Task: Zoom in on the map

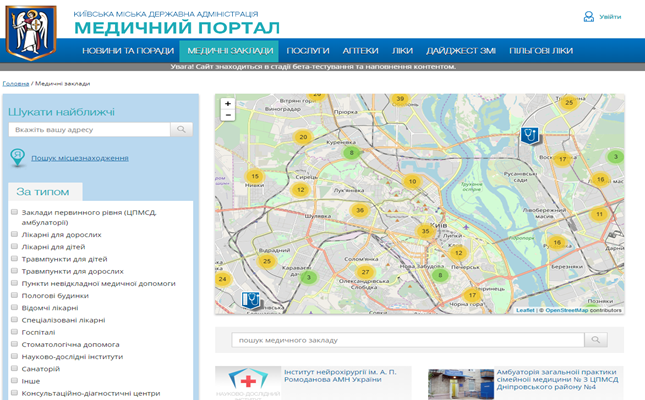Action: pyautogui.click(x=228, y=104)
